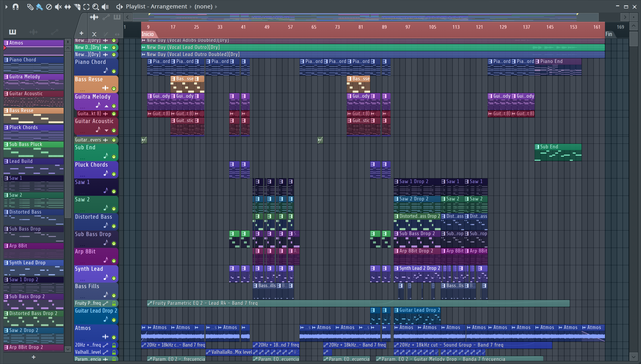Toggle lock on 20Hz +..freq track
Screen dimensions: 641x364
point(114,345)
